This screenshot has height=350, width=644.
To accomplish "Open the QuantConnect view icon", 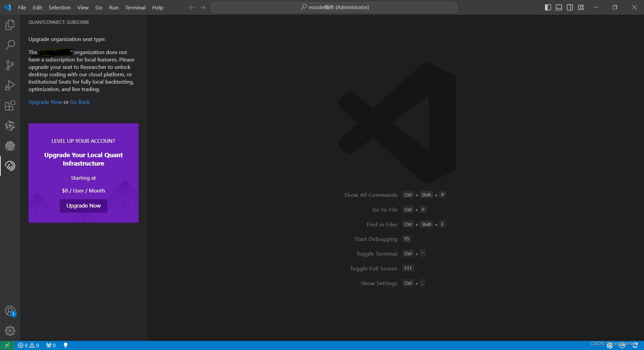I will coord(10,166).
